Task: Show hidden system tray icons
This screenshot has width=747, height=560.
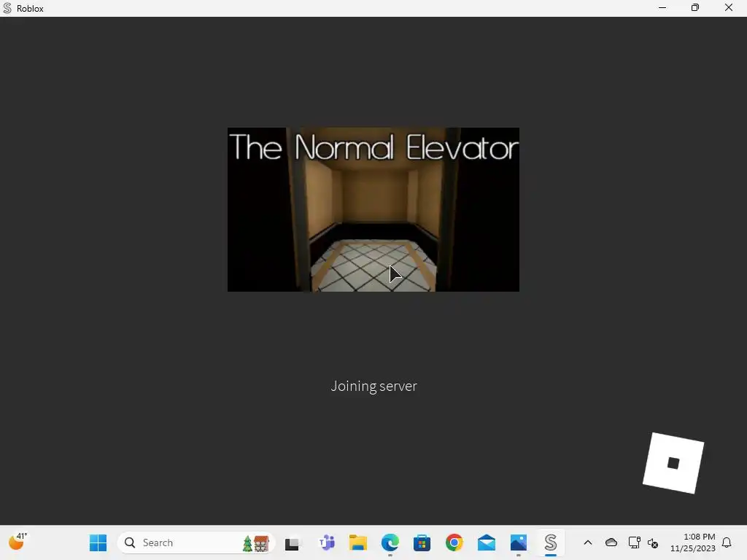Action: [x=588, y=542]
